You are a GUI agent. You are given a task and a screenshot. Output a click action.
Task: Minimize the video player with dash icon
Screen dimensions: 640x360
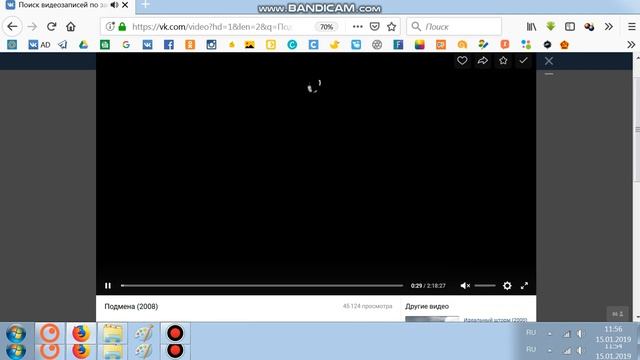click(x=549, y=74)
